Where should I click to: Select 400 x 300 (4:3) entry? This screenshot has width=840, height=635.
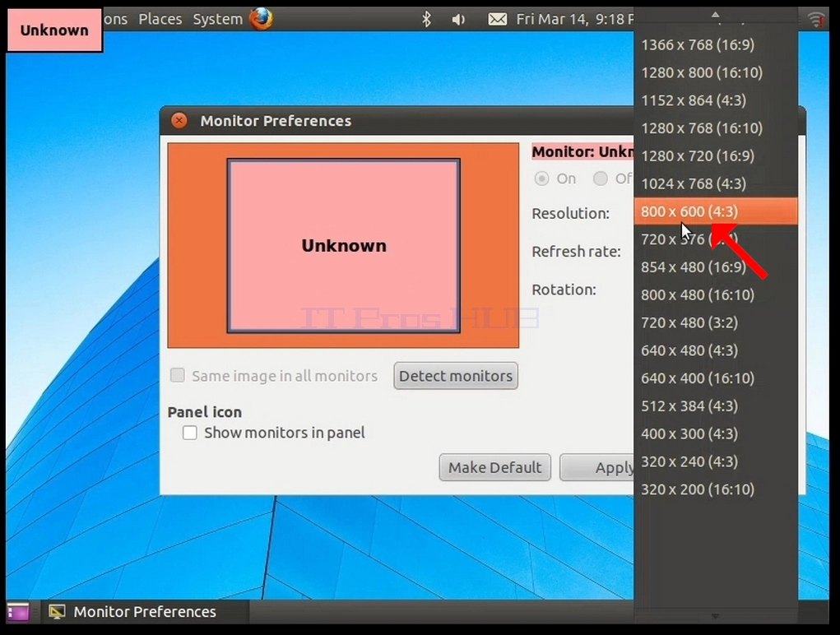tap(716, 433)
